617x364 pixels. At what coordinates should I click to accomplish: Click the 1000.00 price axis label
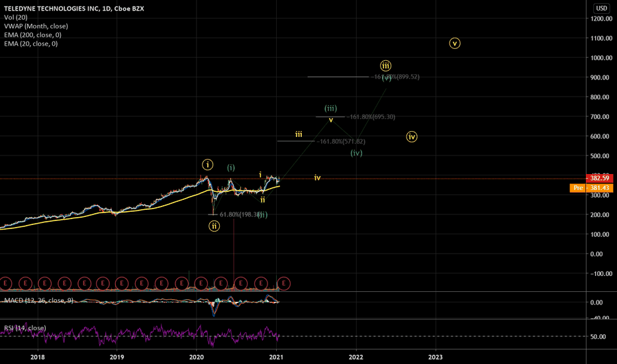coord(601,58)
